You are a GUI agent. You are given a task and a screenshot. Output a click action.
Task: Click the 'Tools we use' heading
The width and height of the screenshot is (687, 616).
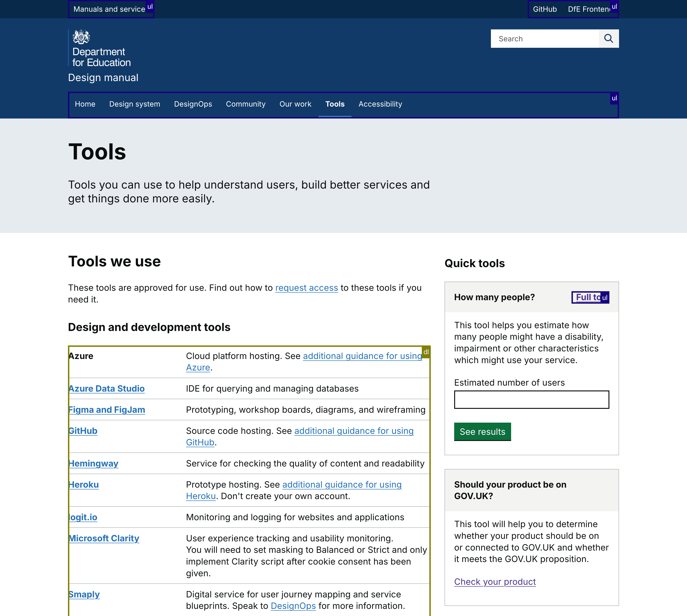pyautogui.click(x=114, y=261)
